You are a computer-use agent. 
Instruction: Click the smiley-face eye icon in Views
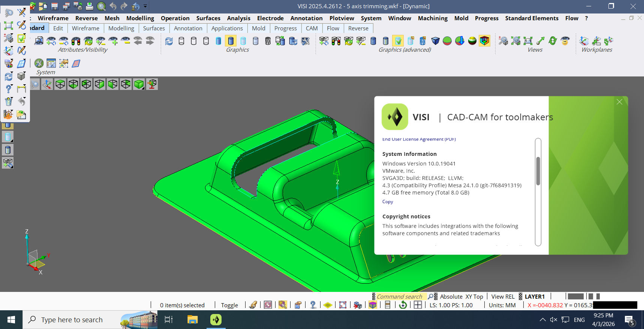point(565,41)
